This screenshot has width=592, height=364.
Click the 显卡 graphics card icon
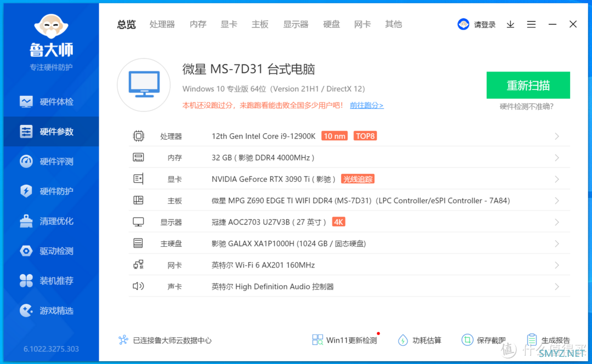(x=138, y=179)
